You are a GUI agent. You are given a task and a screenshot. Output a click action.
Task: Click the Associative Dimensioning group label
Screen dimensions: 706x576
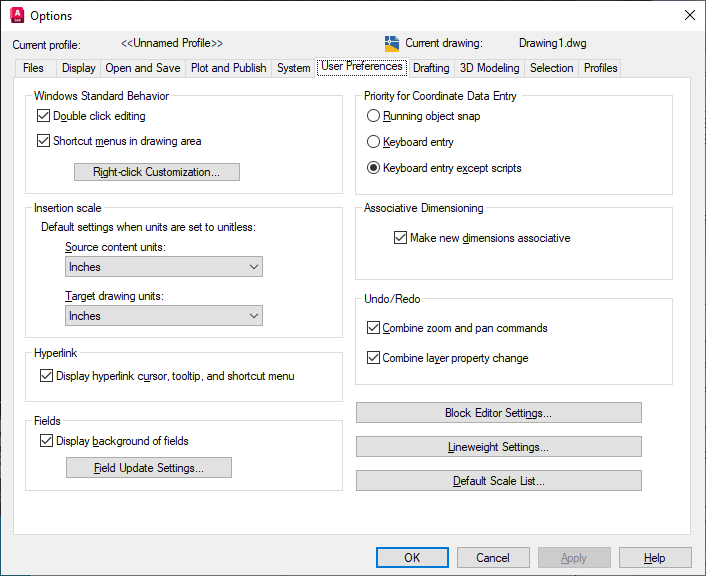(x=424, y=208)
